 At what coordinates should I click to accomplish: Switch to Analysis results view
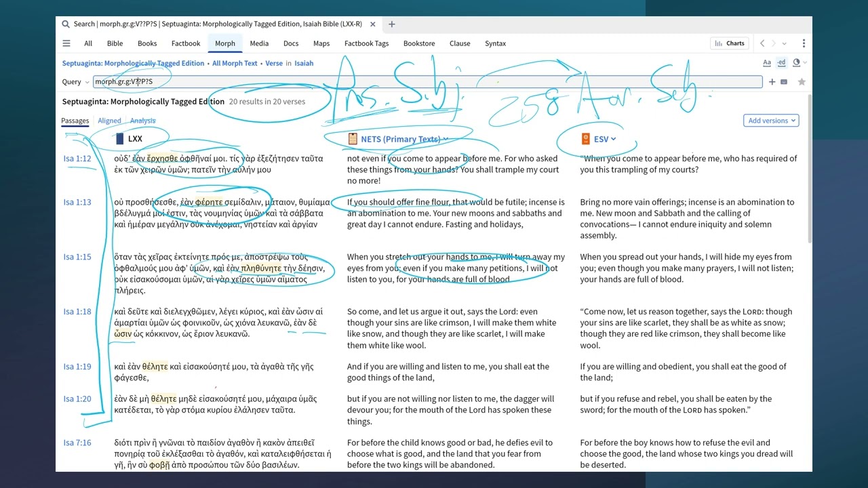coord(142,121)
